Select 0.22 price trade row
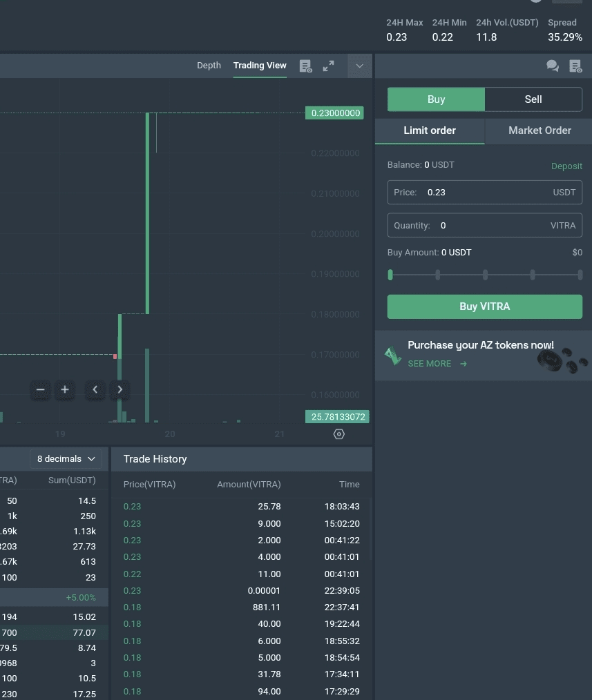592x700 pixels. [241, 574]
